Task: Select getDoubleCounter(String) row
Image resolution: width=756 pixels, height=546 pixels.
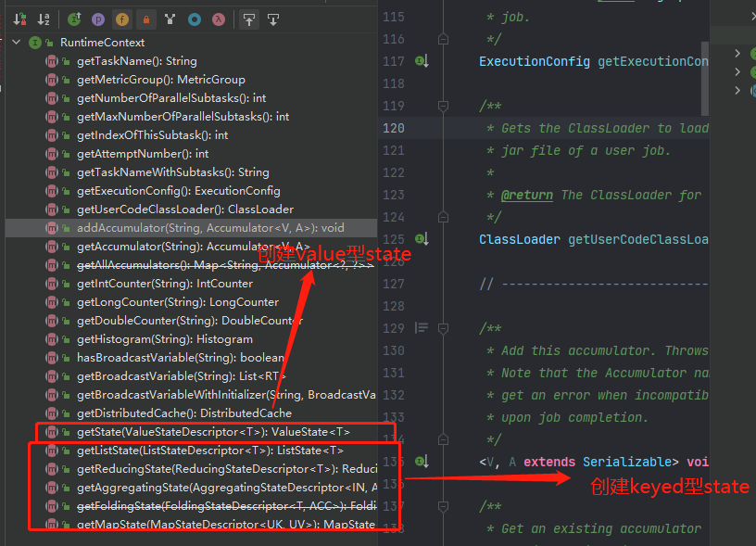Action: point(192,321)
